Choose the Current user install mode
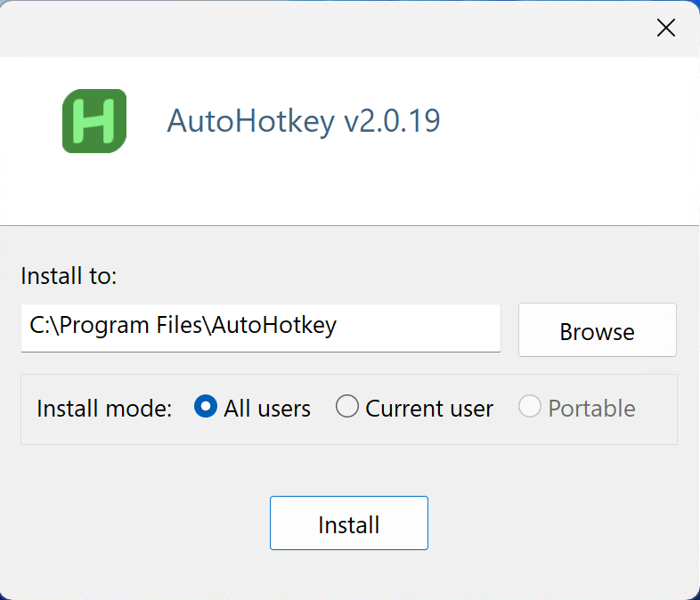This screenshot has width=700, height=600. 414,408
